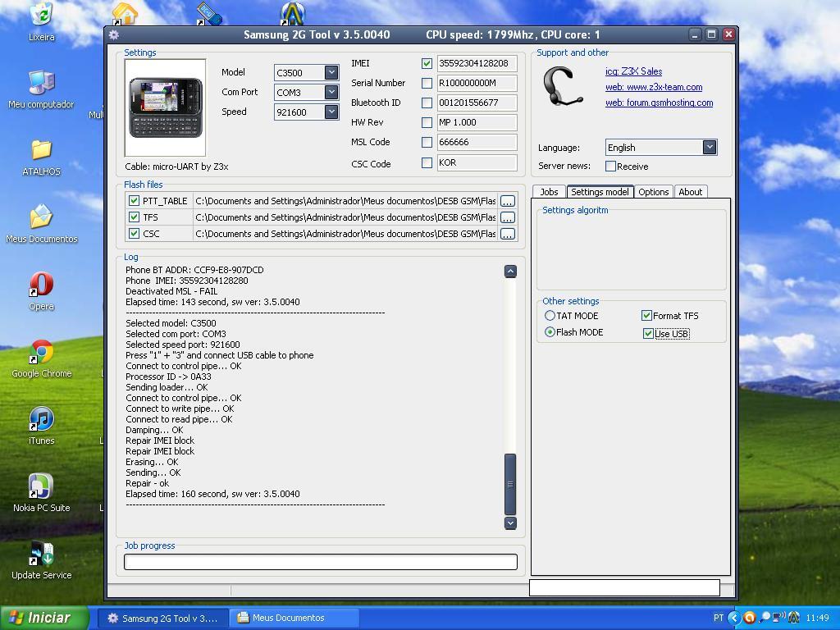Image resolution: width=840 pixels, height=630 pixels.
Task: Switch to the Jobs tab
Action: click(x=549, y=192)
